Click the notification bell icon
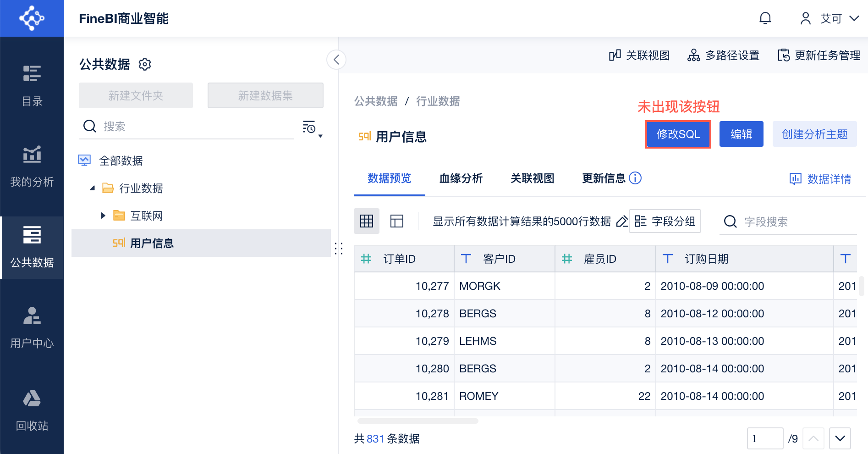This screenshot has width=868, height=454. 765,18
